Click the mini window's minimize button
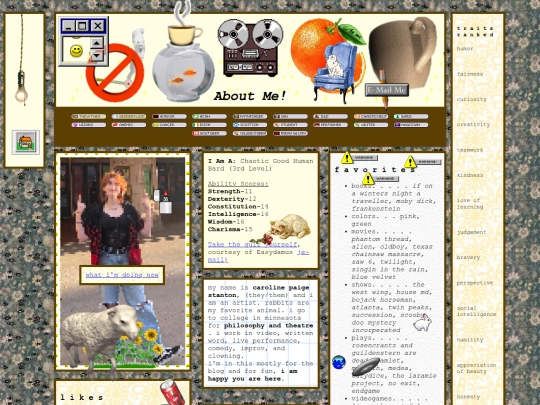This screenshot has height=405, width=540. point(68,26)
